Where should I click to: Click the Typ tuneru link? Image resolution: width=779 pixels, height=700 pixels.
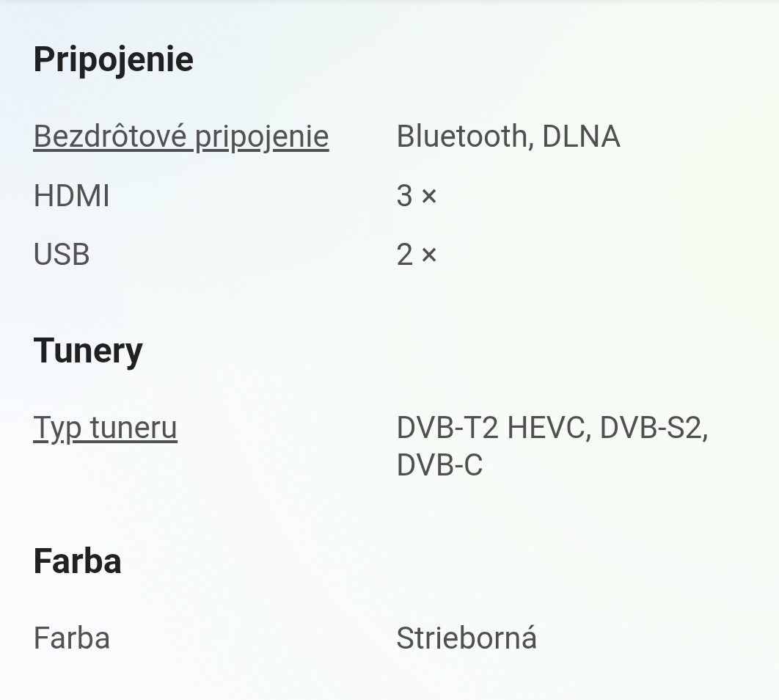pyautogui.click(x=105, y=427)
